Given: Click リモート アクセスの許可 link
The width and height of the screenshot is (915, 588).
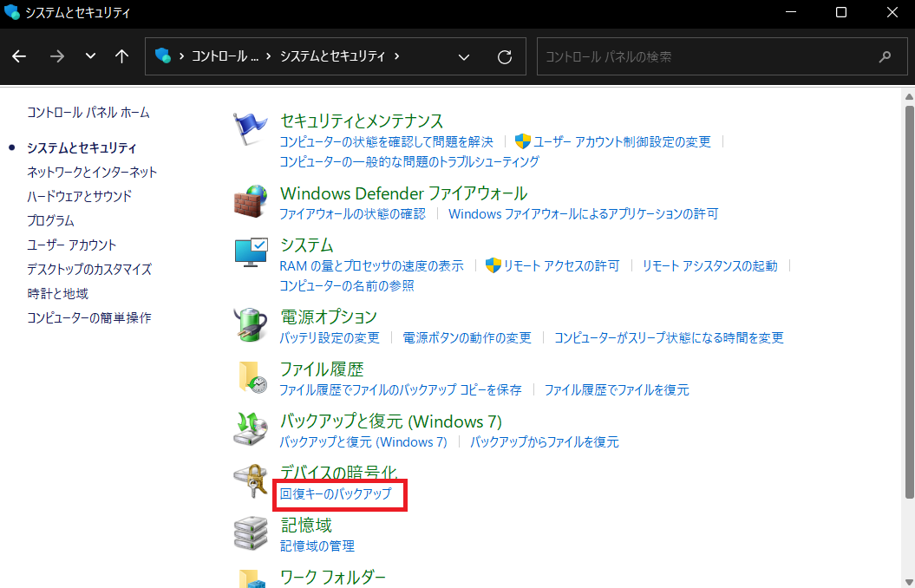Looking at the screenshot, I should pyautogui.click(x=561, y=266).
